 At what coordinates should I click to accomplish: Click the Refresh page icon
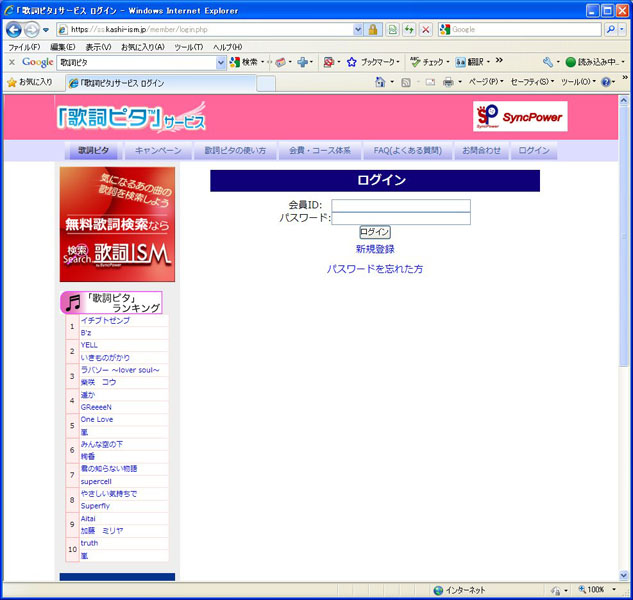pos(410,30)
